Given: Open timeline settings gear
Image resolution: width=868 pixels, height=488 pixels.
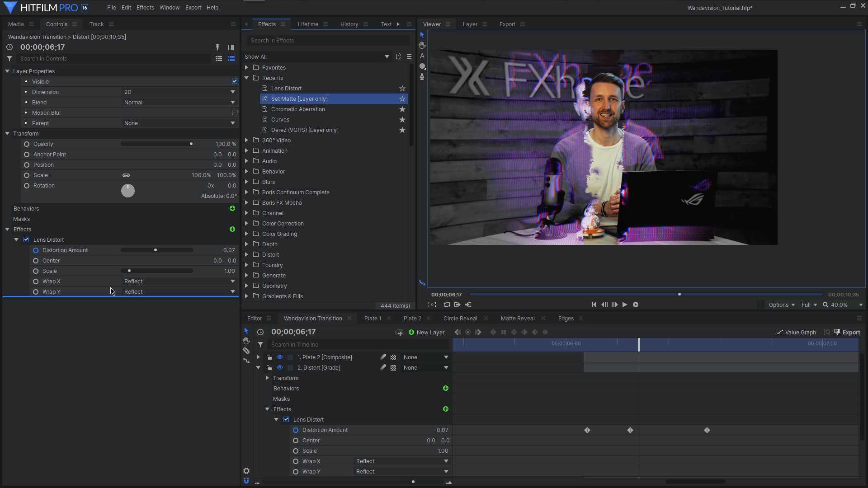Looking at the screenshot, I should pyautogui.click(x=246, y=471).
